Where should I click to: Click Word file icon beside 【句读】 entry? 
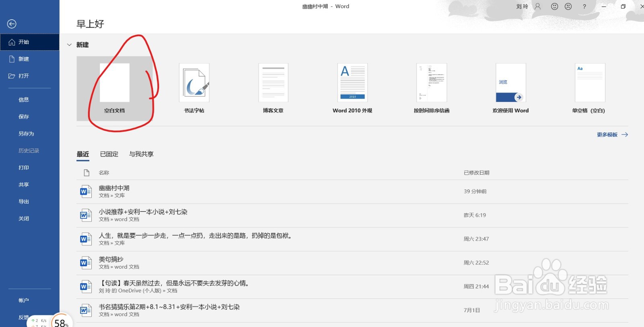pos(85,286)
